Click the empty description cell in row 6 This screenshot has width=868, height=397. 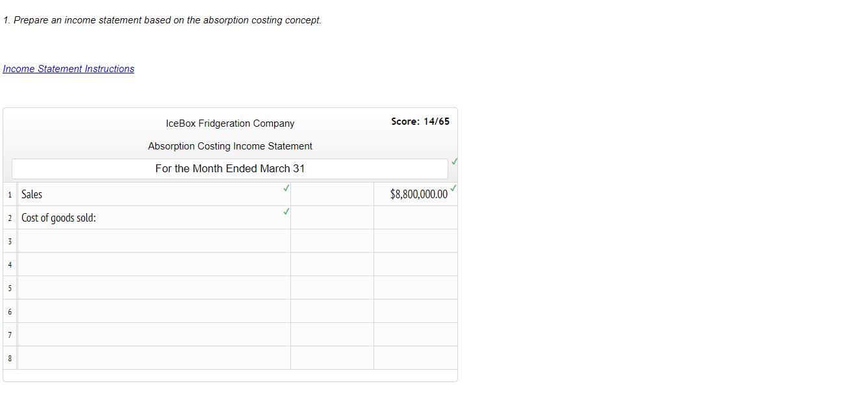[154, 311]
